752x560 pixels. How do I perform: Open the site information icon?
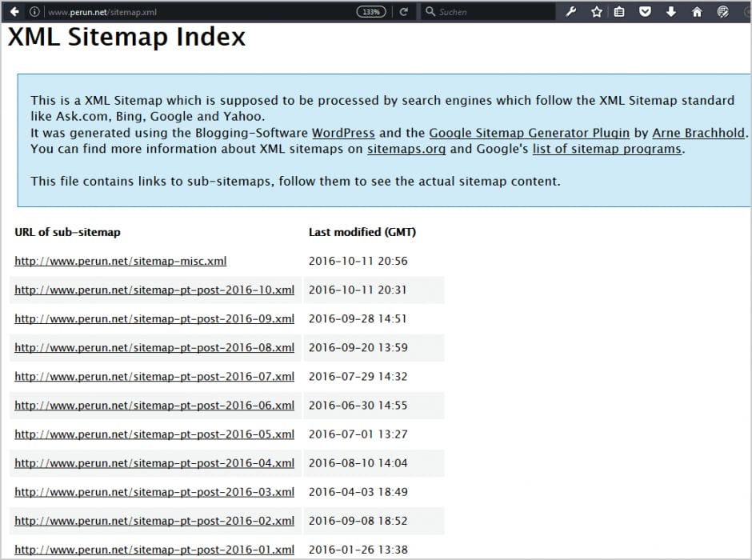[x=34, y=12]
